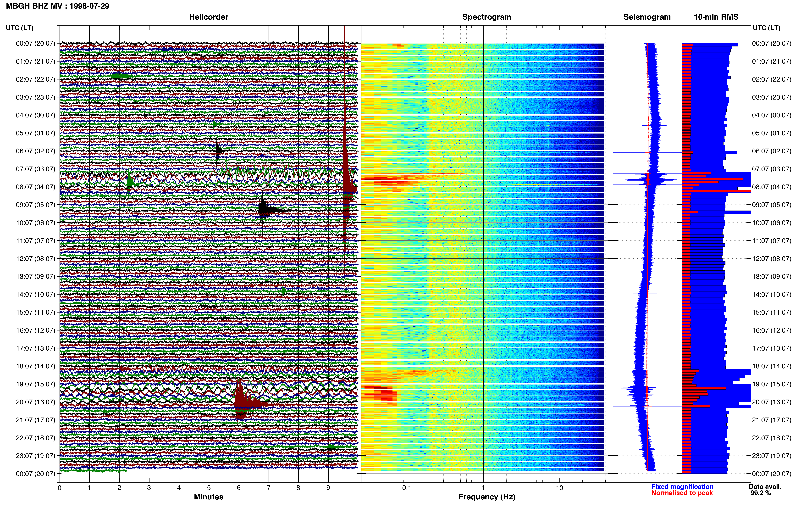
Task: Click right-side time label '08:07 (04:07)'
Action: pos(772,187)
